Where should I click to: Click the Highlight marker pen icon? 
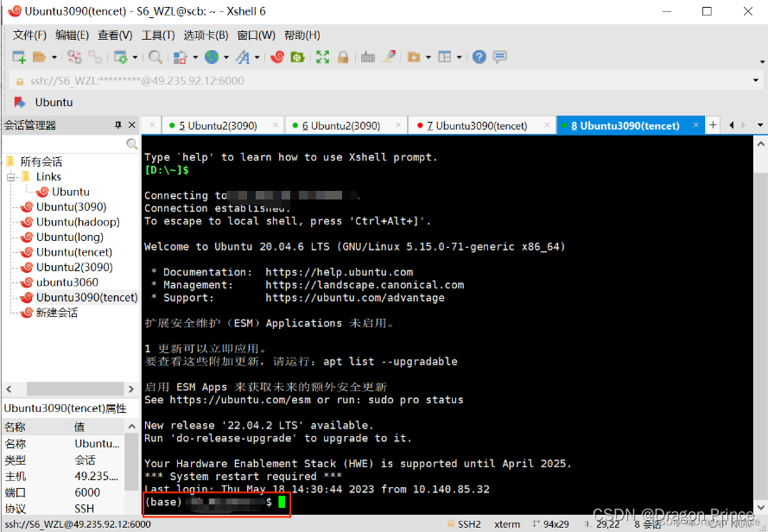(x=389, y=57)
